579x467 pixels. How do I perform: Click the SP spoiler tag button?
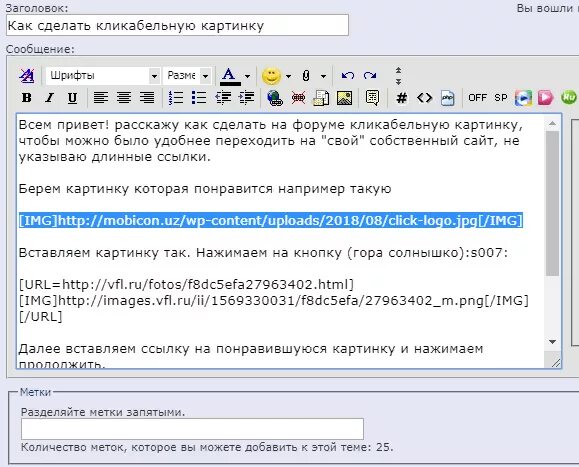point(501,98)
